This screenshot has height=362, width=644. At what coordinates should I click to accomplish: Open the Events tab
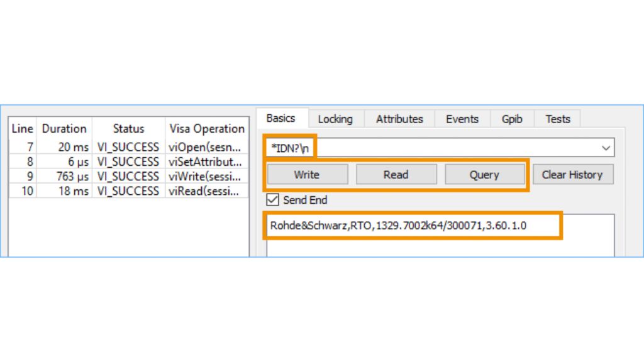pyautogui.click(x=462, y=119)
